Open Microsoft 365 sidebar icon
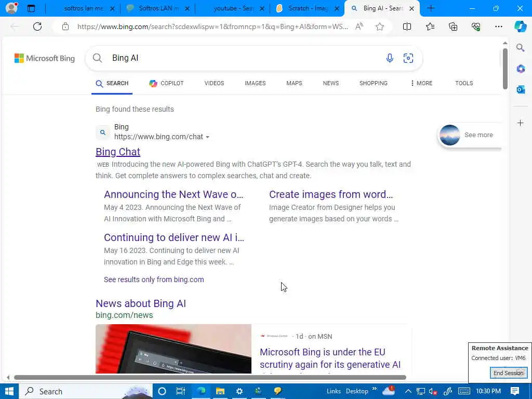The height and width of the screenshot is (399, 532). [x=521, y=69]
